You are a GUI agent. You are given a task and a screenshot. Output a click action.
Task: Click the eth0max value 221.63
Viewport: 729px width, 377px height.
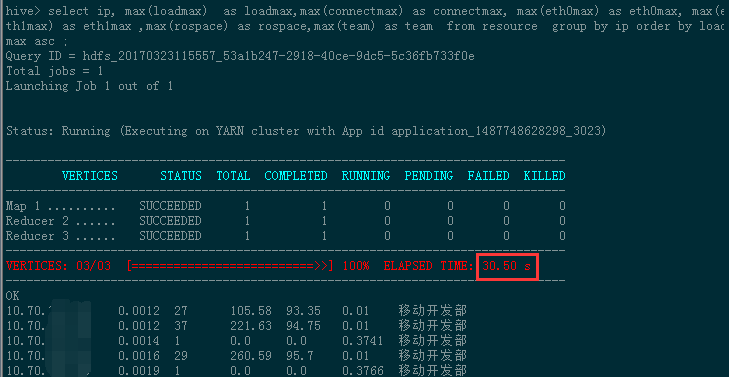point(251,325)
